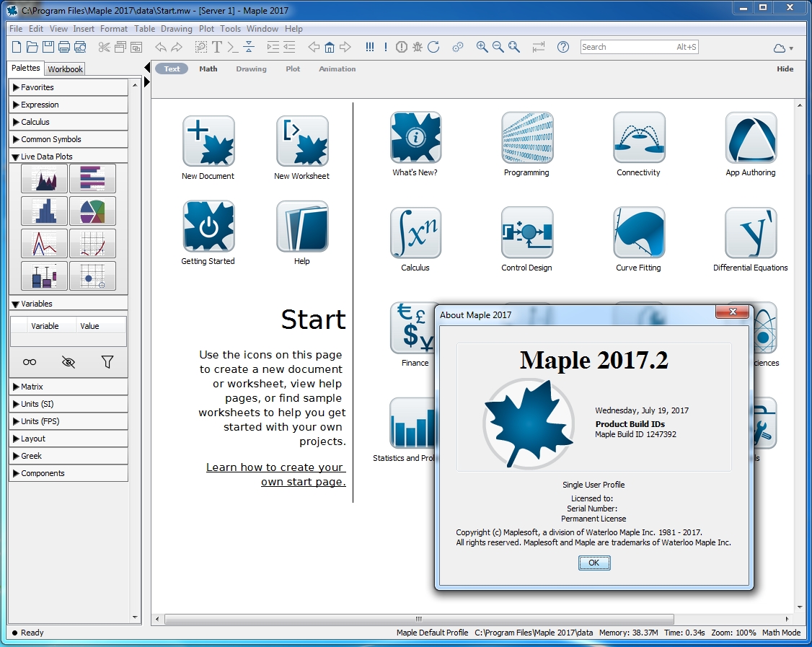
Task: Follow the 'Learn how to create your own start page' link
Action: tap(275, 475)
